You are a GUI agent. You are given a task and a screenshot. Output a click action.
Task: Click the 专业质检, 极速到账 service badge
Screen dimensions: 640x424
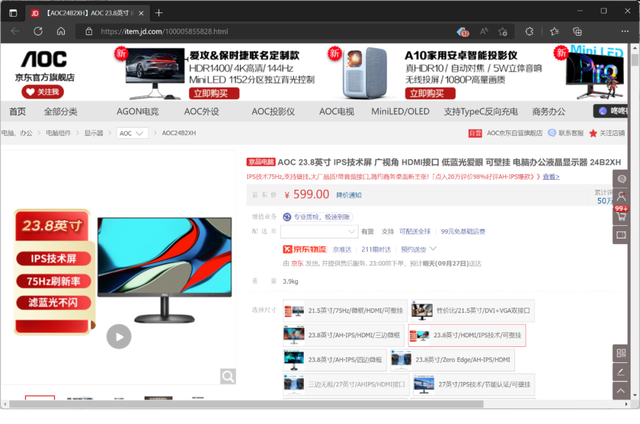pos(318,217)
